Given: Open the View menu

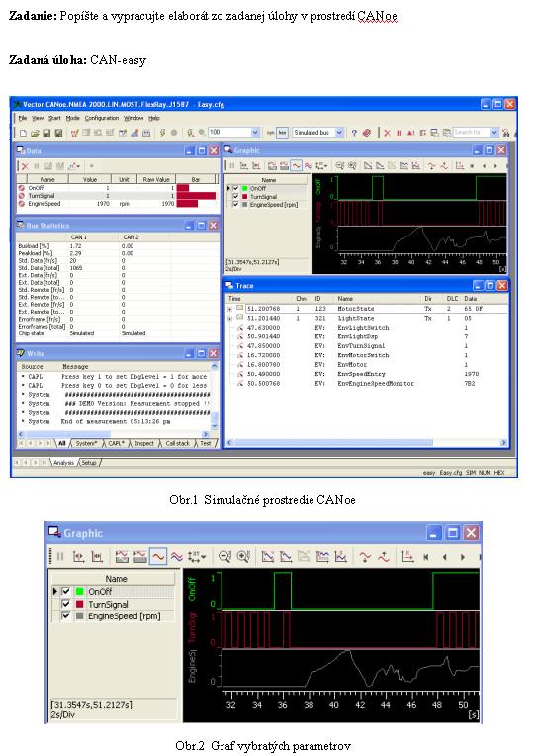Looking at the screenshot, I should coord(38,118).
